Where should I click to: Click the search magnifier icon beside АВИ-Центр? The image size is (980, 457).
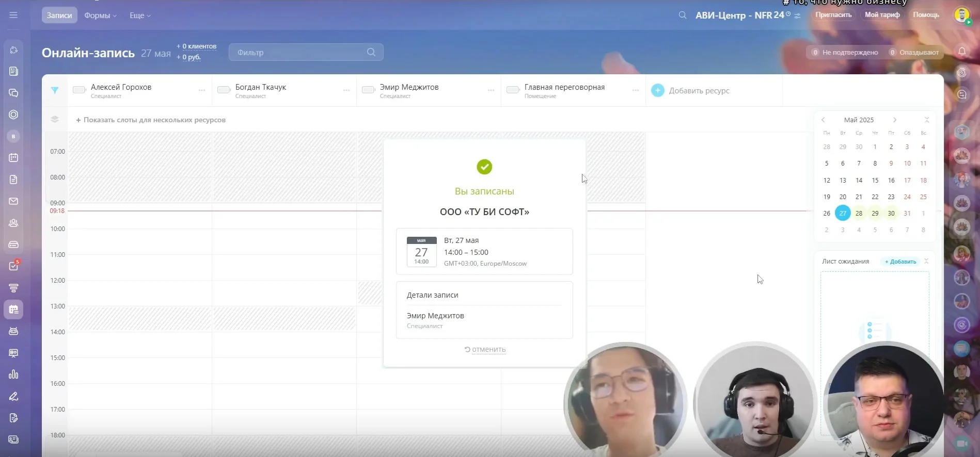coord(683,15)
